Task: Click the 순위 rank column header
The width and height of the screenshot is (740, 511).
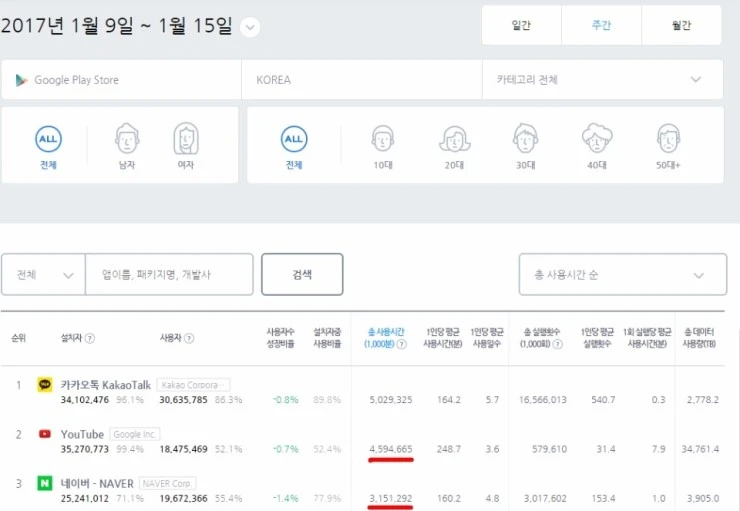Action: [18, 338]
